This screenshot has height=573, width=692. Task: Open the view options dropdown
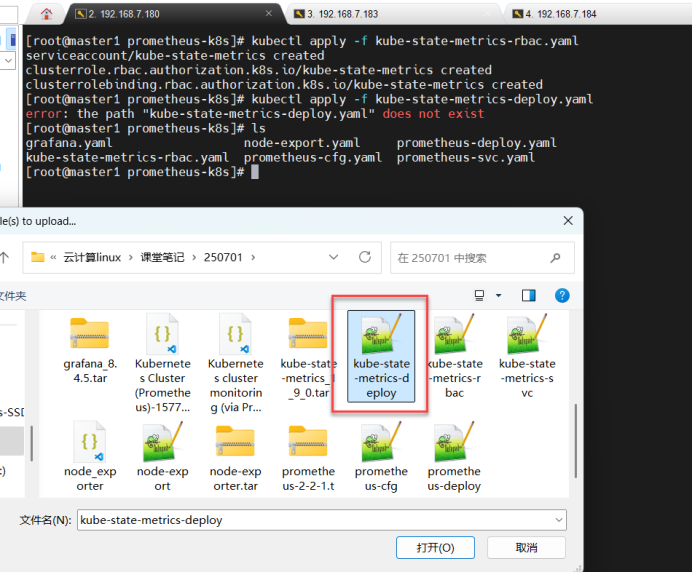(499, 295)
